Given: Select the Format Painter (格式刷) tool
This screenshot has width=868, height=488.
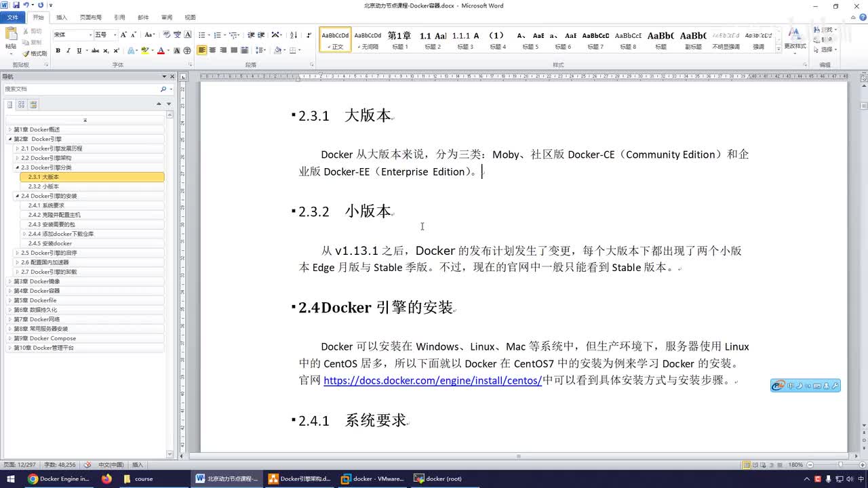Looking at the screenshot, I should click(x=34, y=54).
